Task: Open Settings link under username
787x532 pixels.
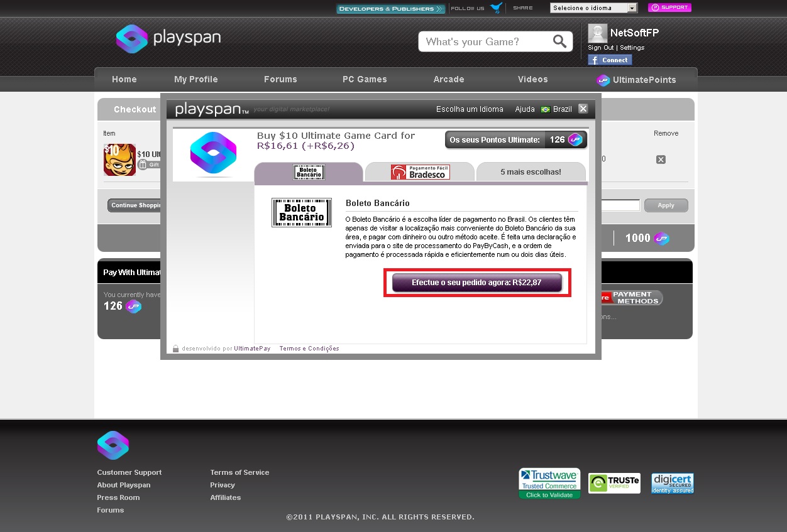Action: [x=632, y=48]
